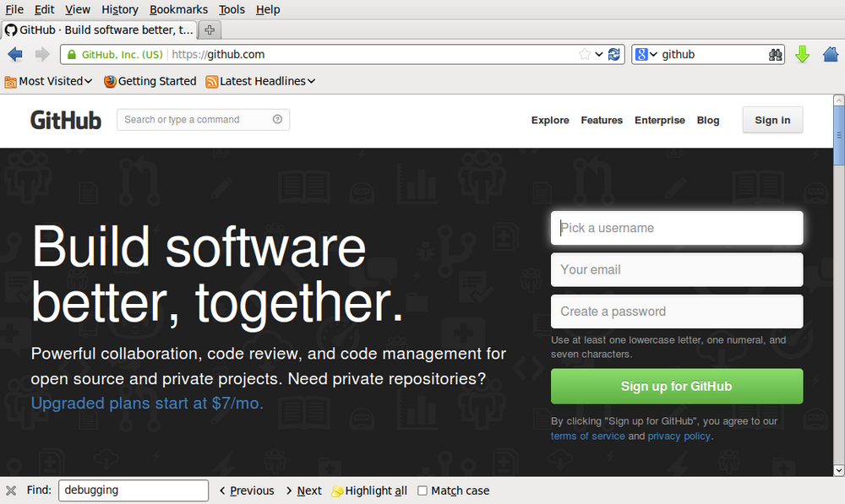Click the Pick a username field
The image size is (845, 504).
pyautogui.click(x=676, y=228)
